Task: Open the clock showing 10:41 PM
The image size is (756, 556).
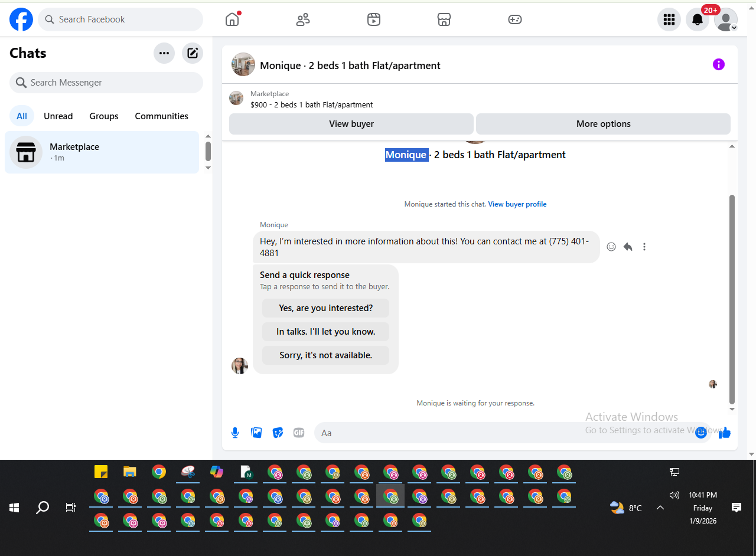Action: 703,495
